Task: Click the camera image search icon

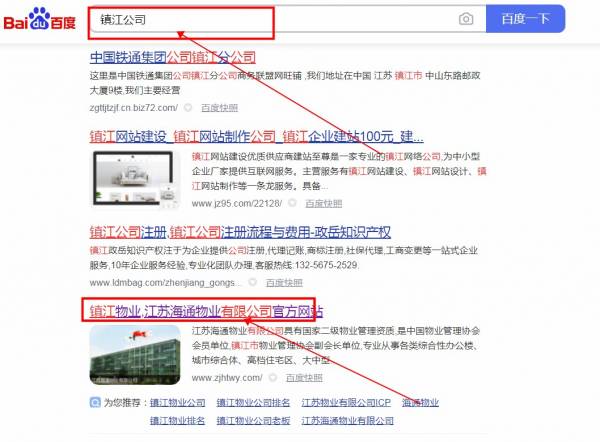Action: (x=466, y=19)
